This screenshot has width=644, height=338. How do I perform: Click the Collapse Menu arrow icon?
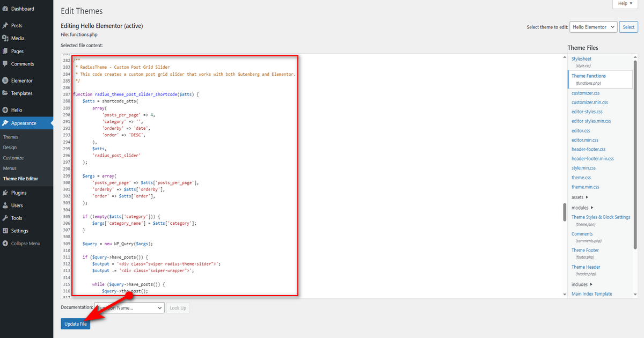5,244
